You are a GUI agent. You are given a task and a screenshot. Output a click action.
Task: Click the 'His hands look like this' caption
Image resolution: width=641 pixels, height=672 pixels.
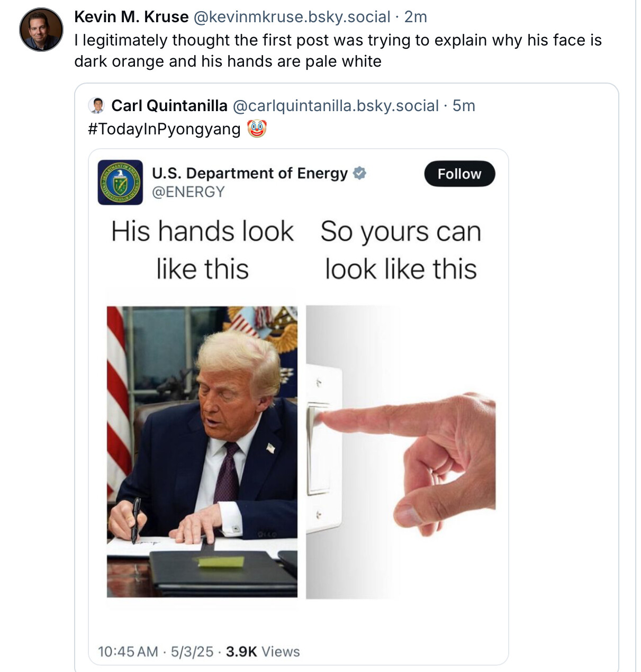pos(202,250)
